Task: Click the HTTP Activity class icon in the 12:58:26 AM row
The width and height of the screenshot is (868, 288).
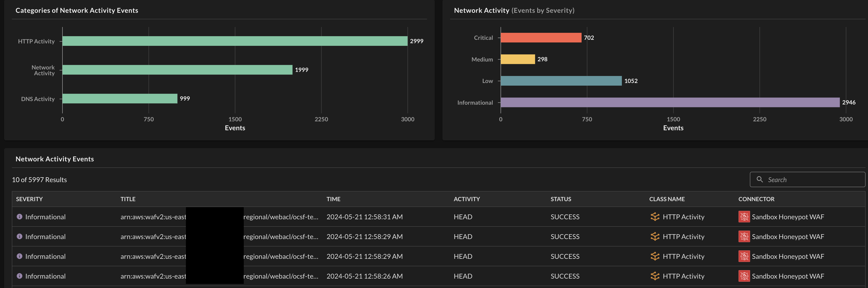Action: [655, 276]
